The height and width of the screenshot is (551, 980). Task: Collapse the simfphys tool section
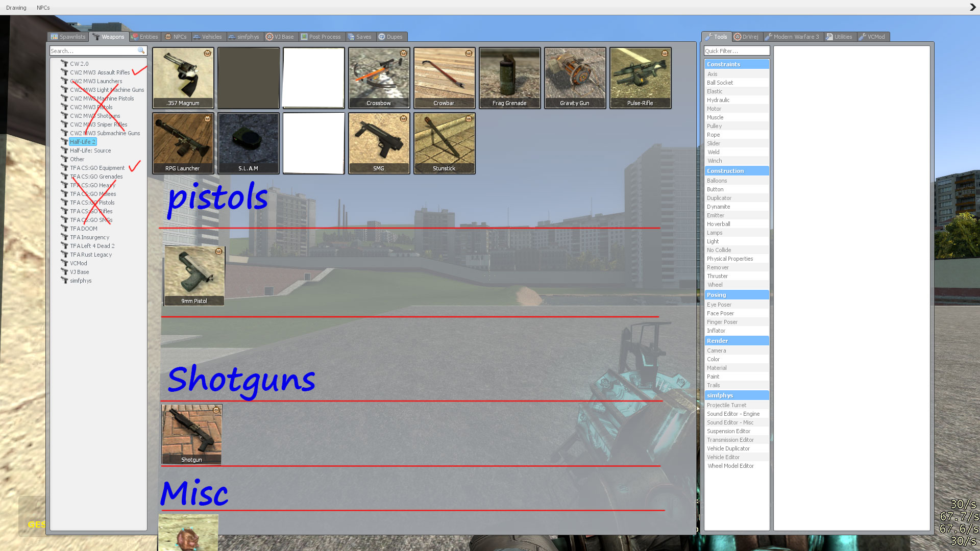point(737,395)
